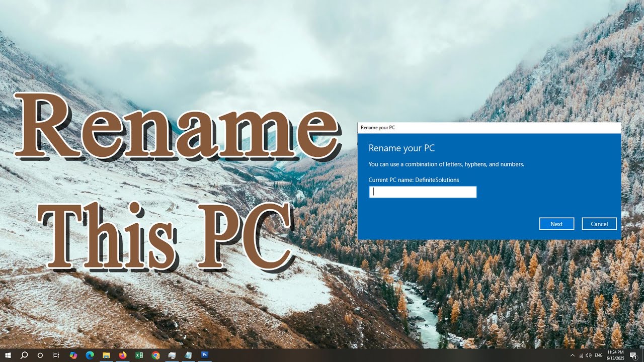Click Current PC name: DefiniteSolutions text
The height and width of the screenshot is (362, 644).
pyautogui.click(x=414, y=180)
